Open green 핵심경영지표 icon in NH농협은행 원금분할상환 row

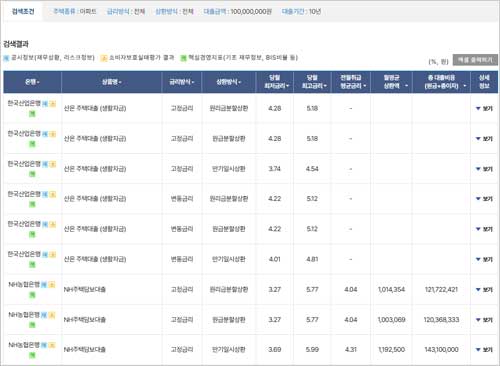(32, 325)
